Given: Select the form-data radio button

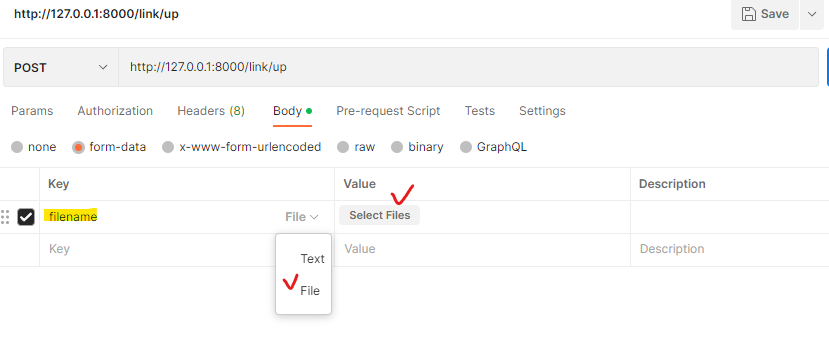Looking at the screenshot, I should click(78, 147).
